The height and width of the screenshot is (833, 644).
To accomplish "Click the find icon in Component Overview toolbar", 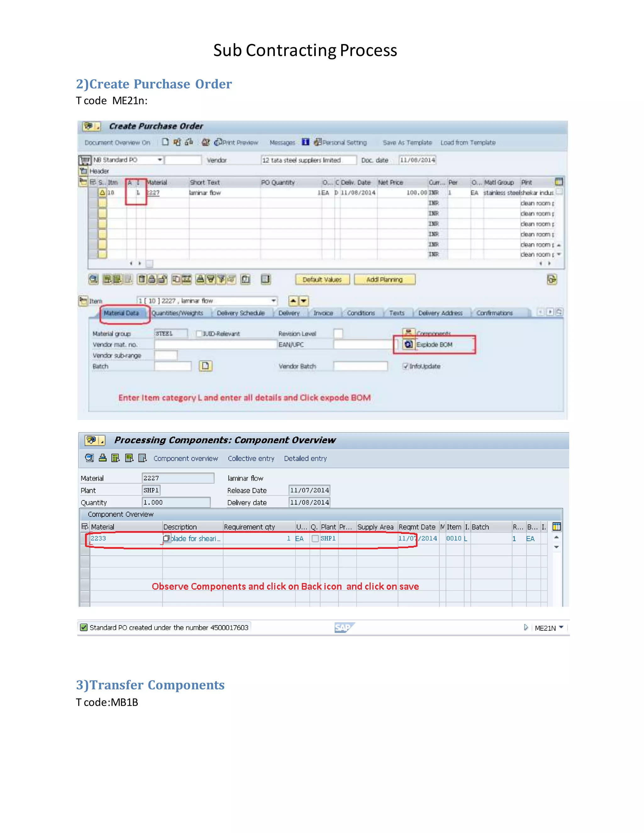I will 89,458.
